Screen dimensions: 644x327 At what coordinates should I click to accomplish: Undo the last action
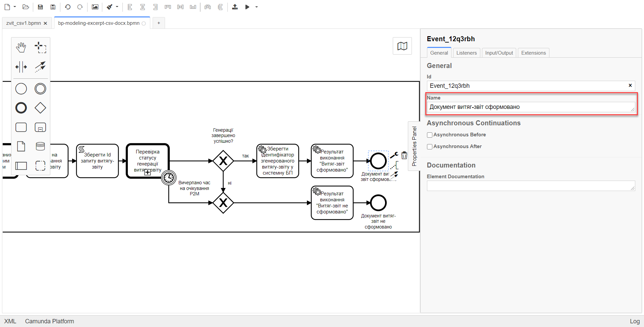(x=67, y=7)
